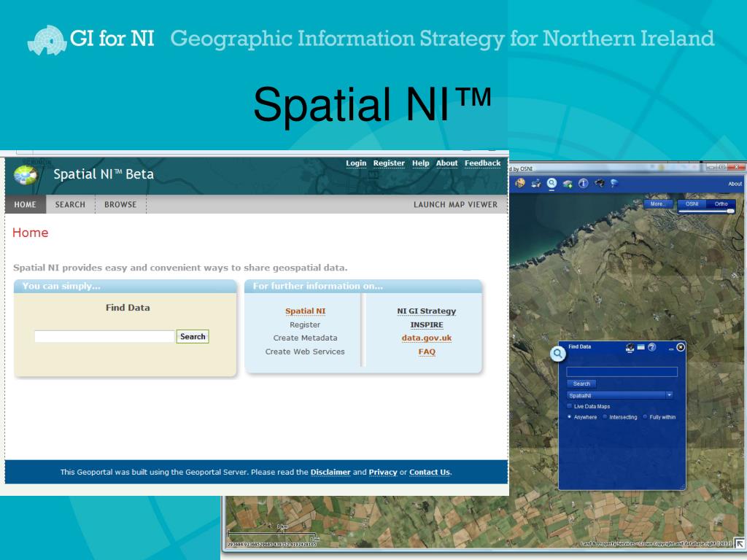The image size is (747, 560).
Task: Click the Register link in the header
Action: tap(389, 163)
